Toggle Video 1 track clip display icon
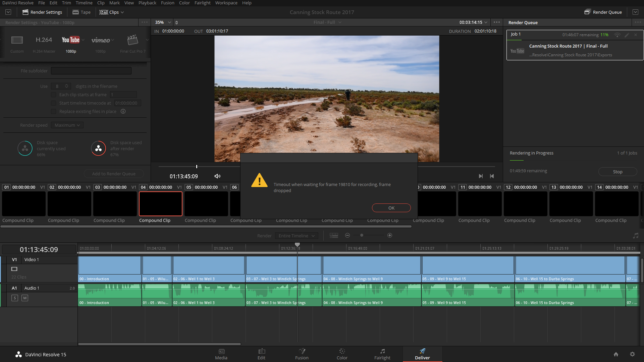Viewport: 644px width, 362px height. 14,269
